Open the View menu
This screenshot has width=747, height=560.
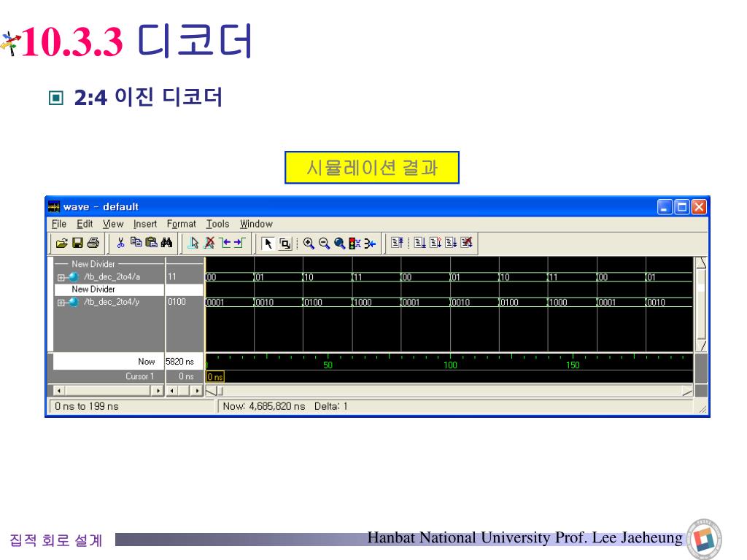113,224
